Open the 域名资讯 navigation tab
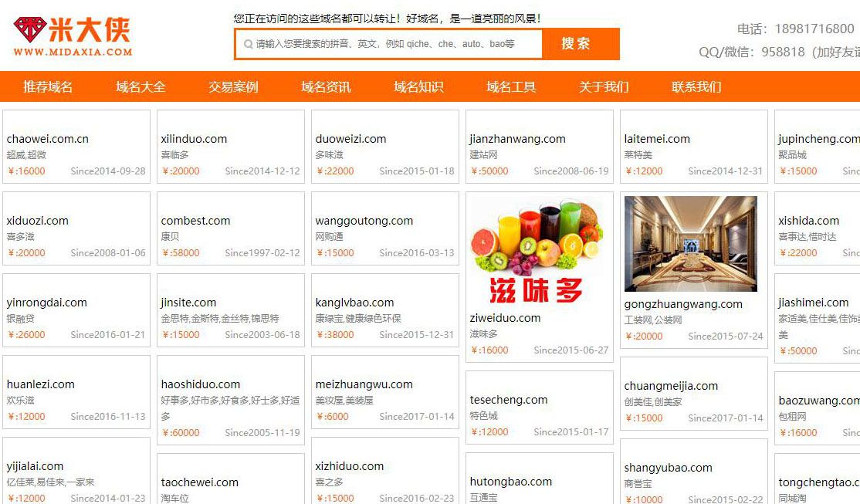 [326, 86]
